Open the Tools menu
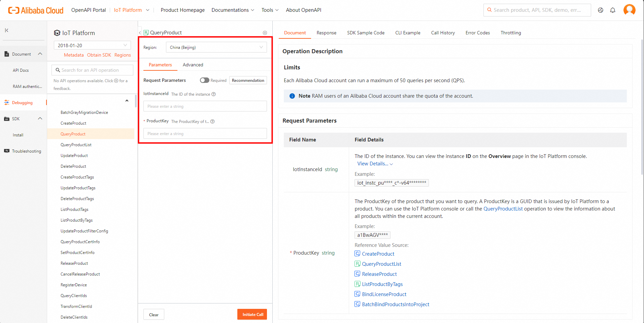Viewport: 644px width, 323px height. tap(270, 10)
